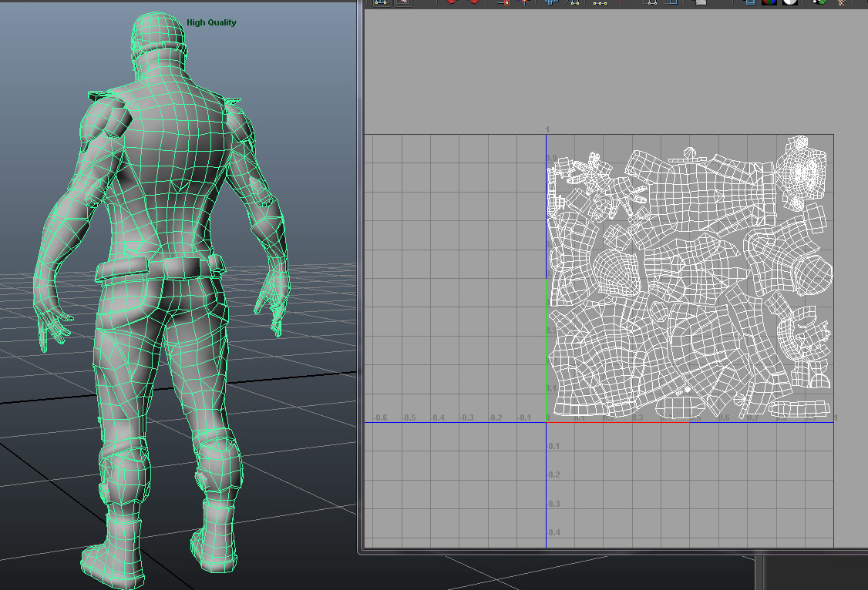The image size is (868, 590).
Task: Click the first red flip UVs icon
Action: point(451,2)
